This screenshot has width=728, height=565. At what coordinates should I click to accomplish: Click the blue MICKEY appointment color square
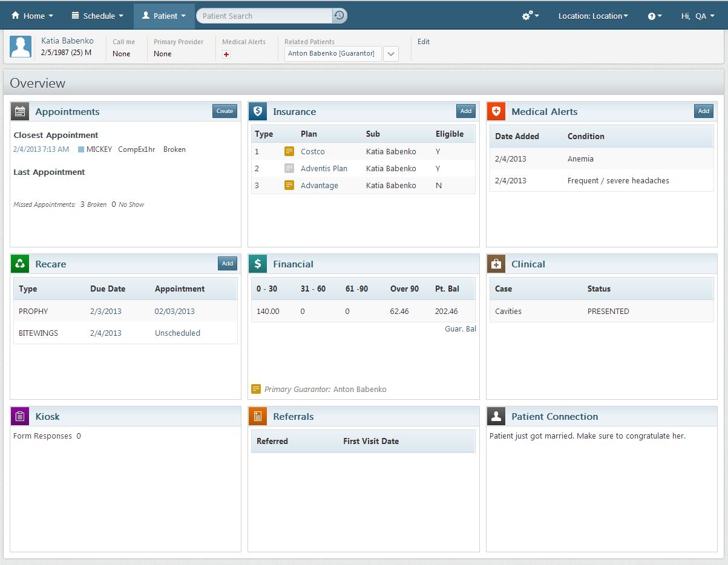coord(81,149)
